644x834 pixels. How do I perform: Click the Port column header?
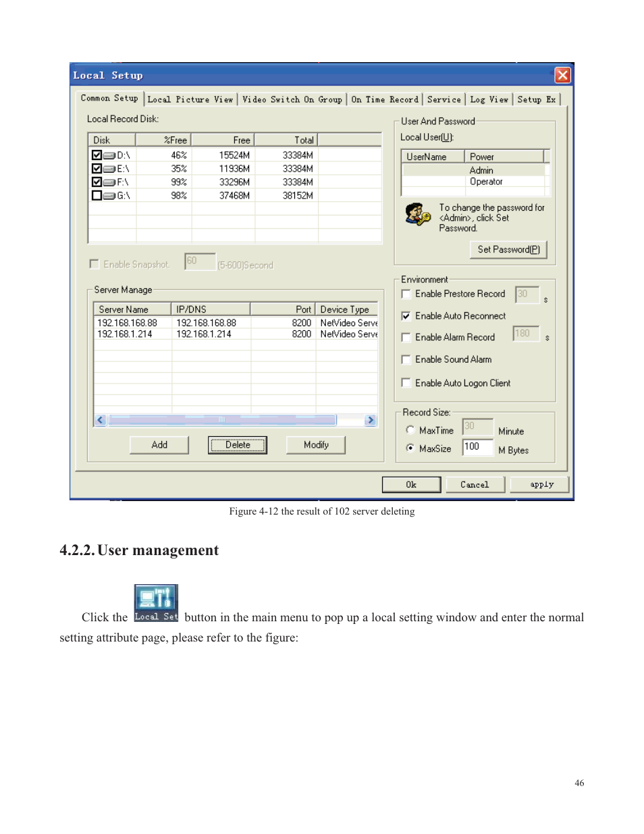283,309
